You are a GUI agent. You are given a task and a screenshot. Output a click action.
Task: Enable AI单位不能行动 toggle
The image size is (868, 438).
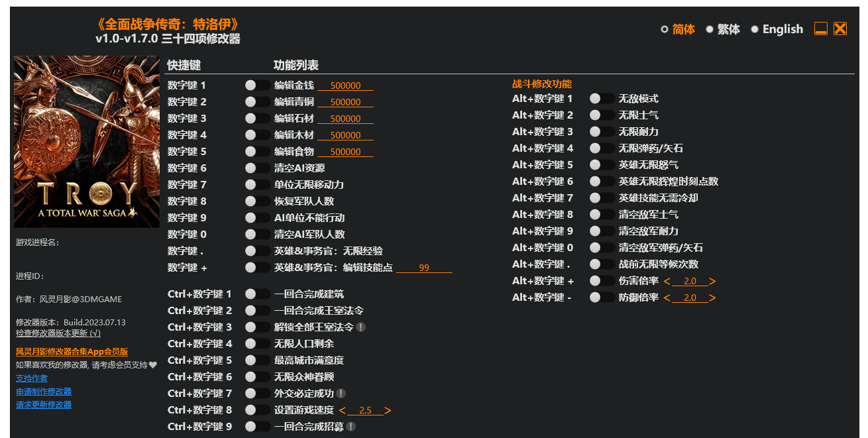[257, 218]
